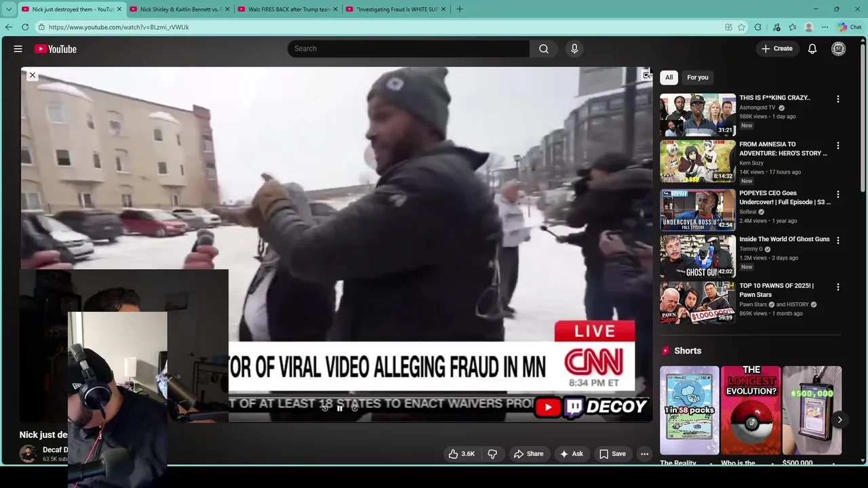Go to the YouTube home logo

click(x=55, y=49)
